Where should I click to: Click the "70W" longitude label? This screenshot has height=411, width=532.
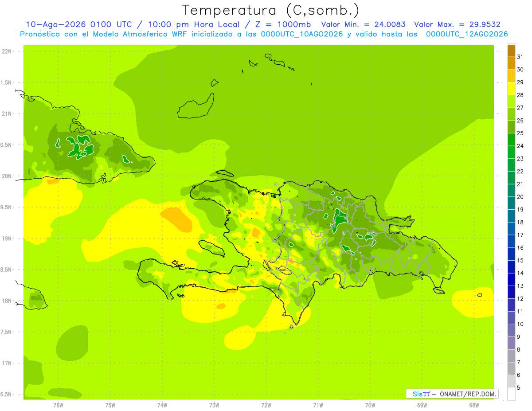pyautogui.click(x=370, y=405)
